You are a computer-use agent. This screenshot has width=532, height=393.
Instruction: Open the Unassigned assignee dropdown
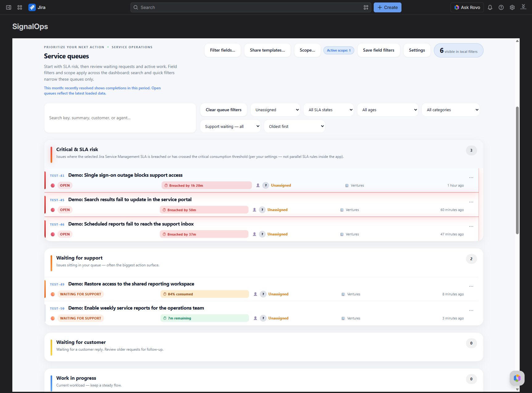[275, 110]
